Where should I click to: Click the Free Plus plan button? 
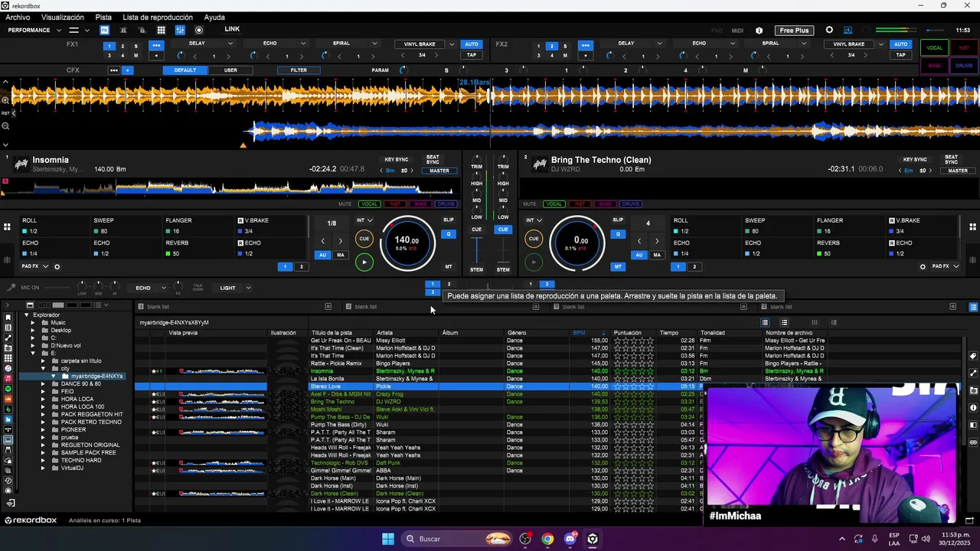click(x=794, y=31)
